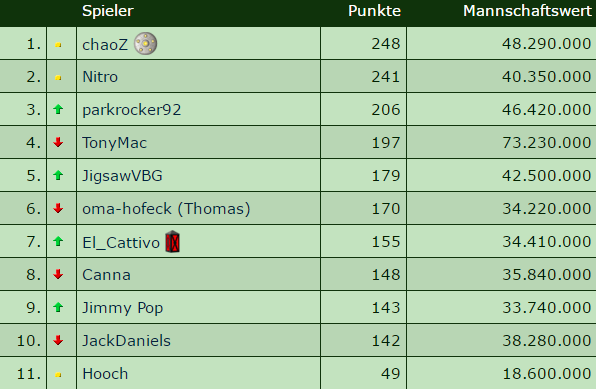Screen dimensions: 596x389
Task: Open oma-hofeck (Thomas) player entry
Action: point(166,209)
